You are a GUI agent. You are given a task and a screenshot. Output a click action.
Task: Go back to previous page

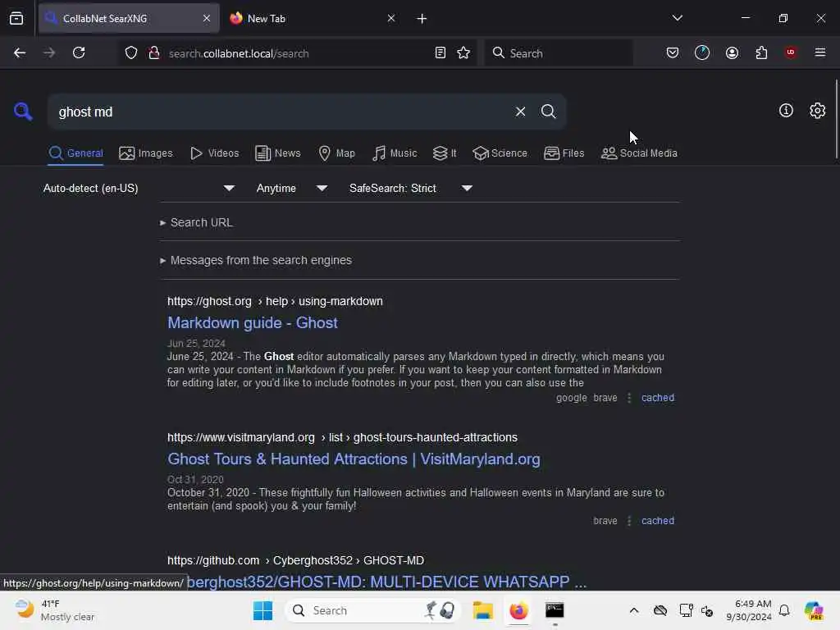[x=20, y=52]
